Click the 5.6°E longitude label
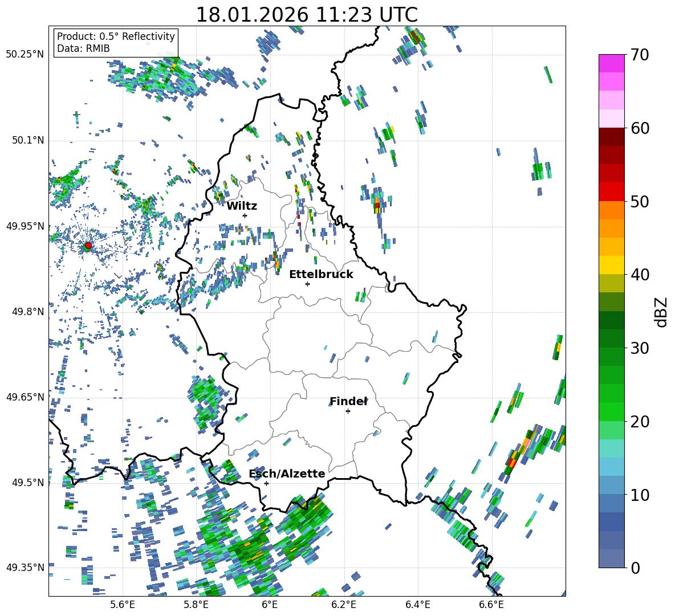This screenshot has height=616, width=675. click(123, 605)
